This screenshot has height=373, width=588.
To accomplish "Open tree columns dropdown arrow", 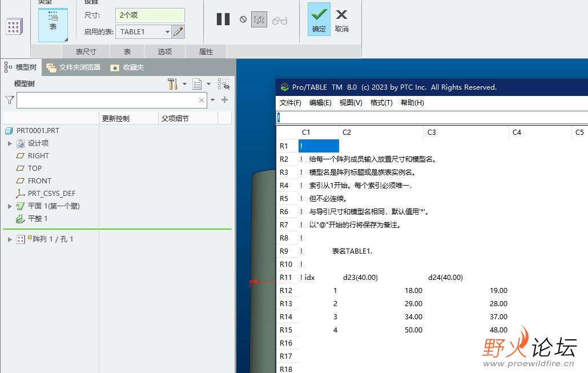I will click(x=208, y=84).
